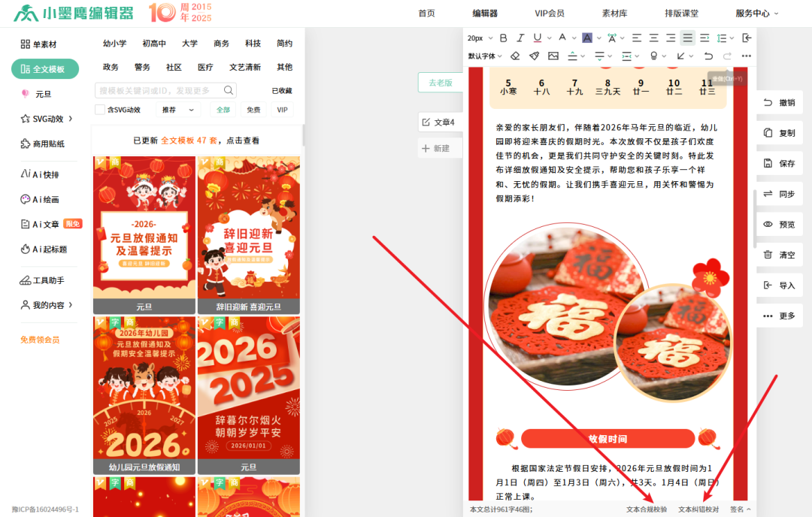Undo using the toolbar arrow

coord(708,56)
